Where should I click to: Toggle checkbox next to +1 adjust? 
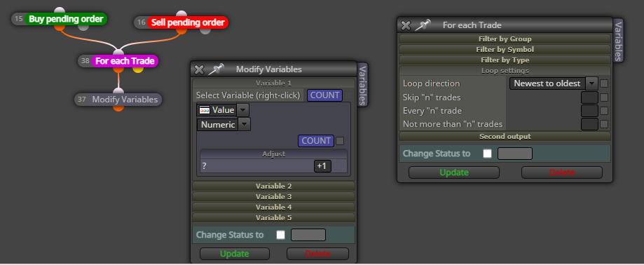(337, 166)
